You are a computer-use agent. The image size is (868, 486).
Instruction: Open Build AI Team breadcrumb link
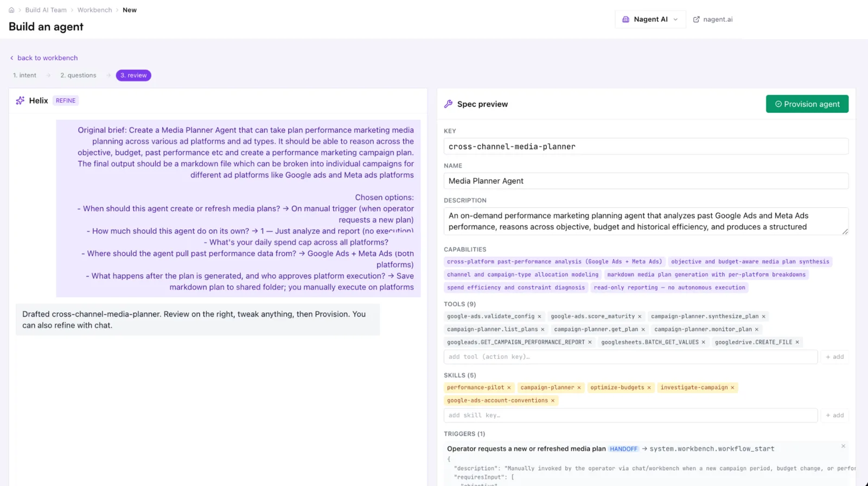click(46, 10)
